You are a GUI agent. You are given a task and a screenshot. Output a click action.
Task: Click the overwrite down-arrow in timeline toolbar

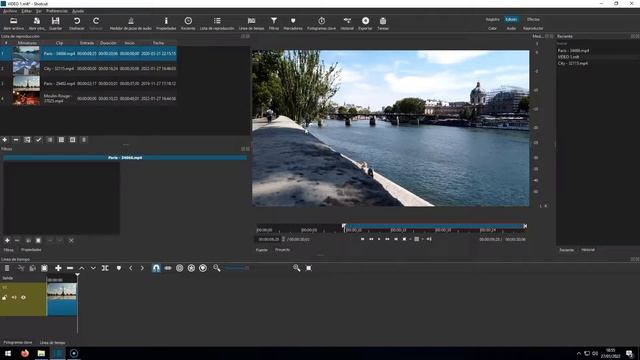pos(93,268)
